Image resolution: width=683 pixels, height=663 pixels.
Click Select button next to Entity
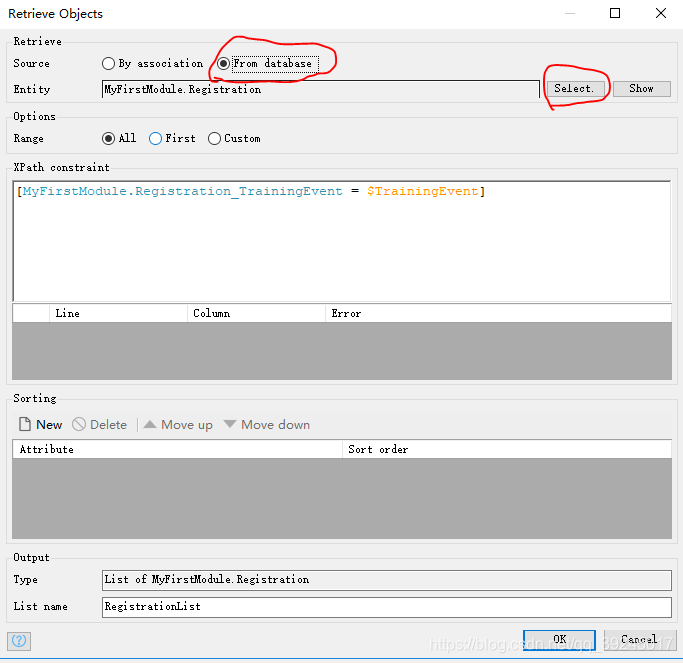pyautogui.click(x=574, y=88)
